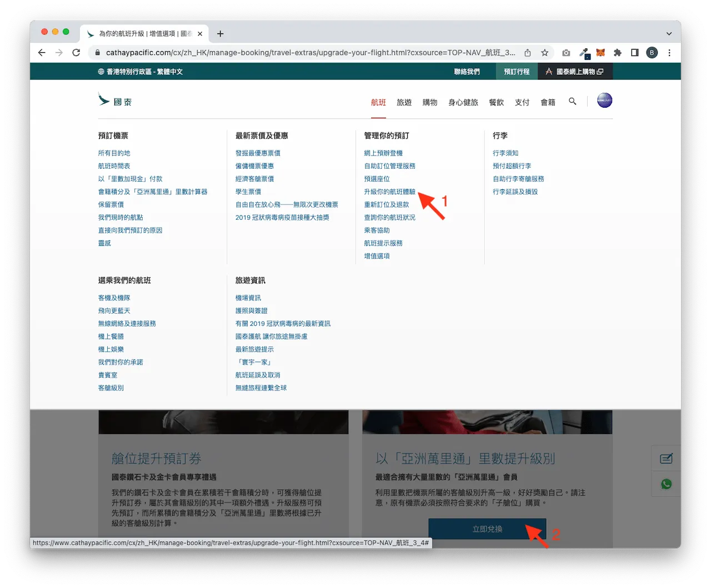
Task: Open 客機及機隊 link
Action: point(114,298)
